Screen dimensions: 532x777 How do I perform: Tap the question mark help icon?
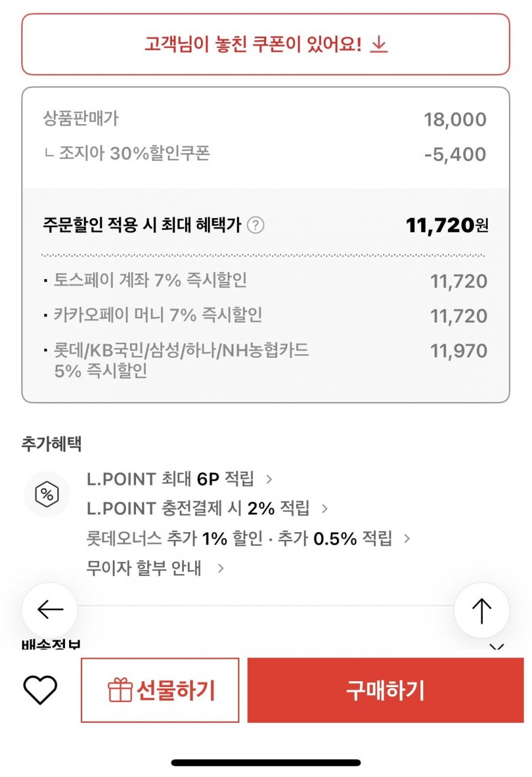coord(255,225)
